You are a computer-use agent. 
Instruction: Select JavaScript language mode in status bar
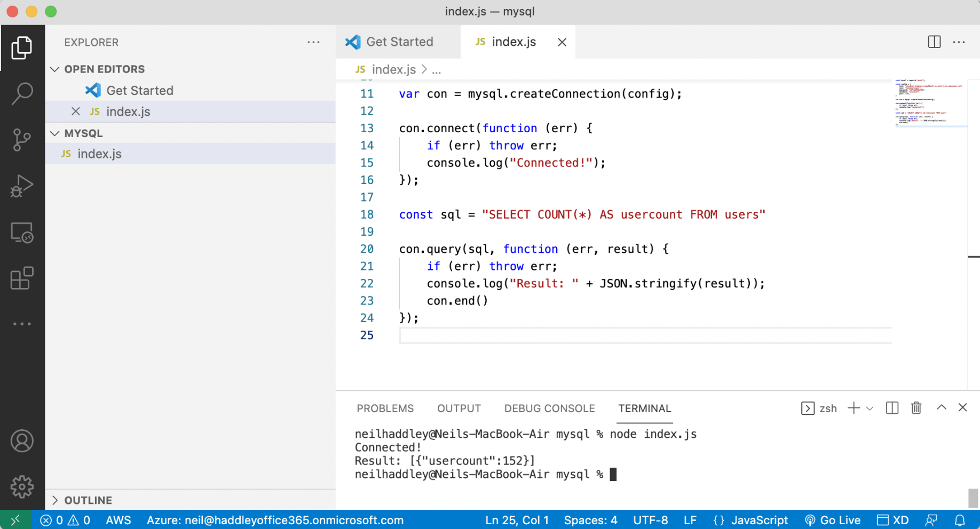tap(758, 520)
